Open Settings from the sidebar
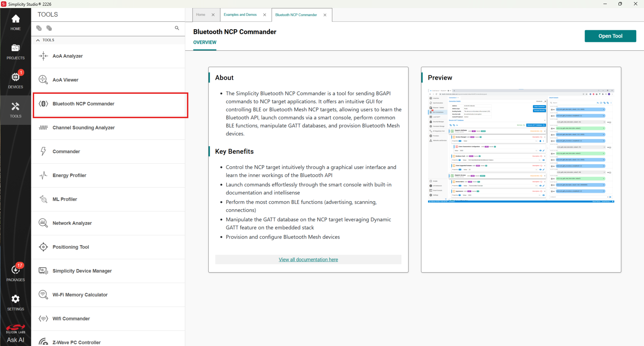The image size is (644, 346). [x=15, y=302]
